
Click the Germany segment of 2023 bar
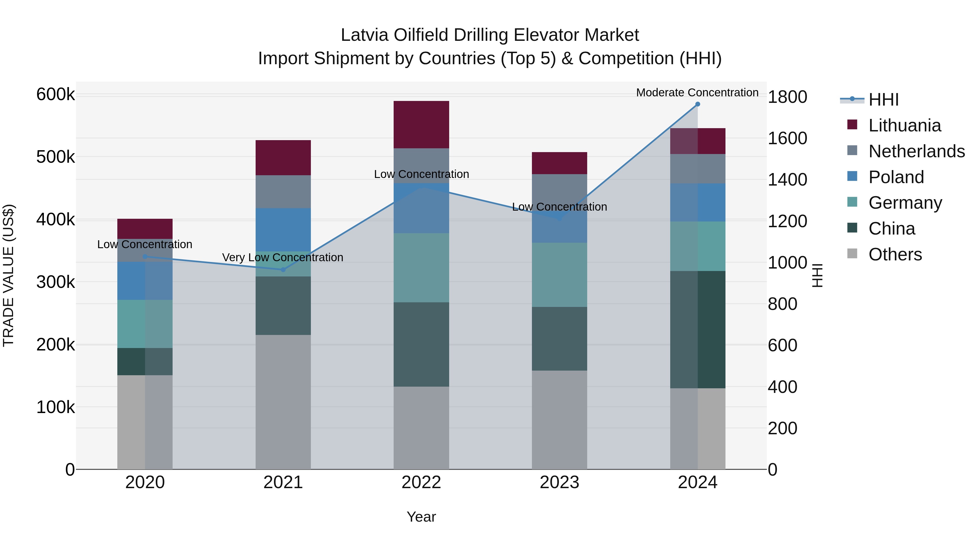coord(559,275)
